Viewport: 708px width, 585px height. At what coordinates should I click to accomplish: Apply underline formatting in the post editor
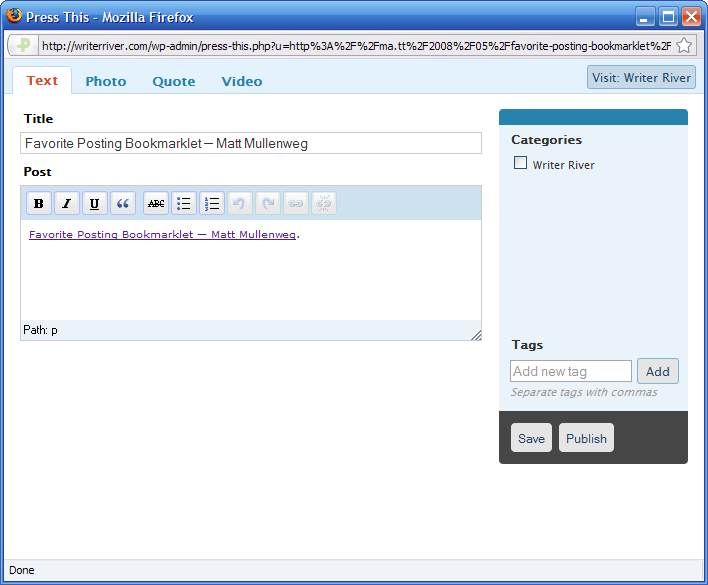tap(94, 203)
